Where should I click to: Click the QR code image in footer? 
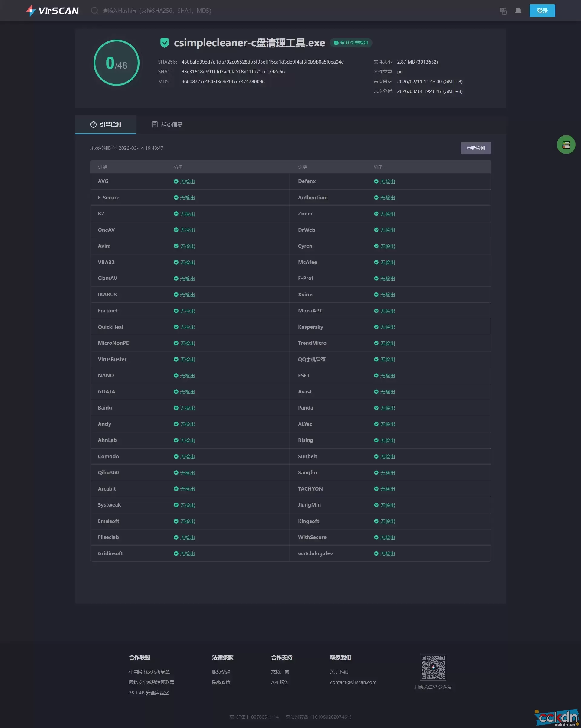coord(433,667)
